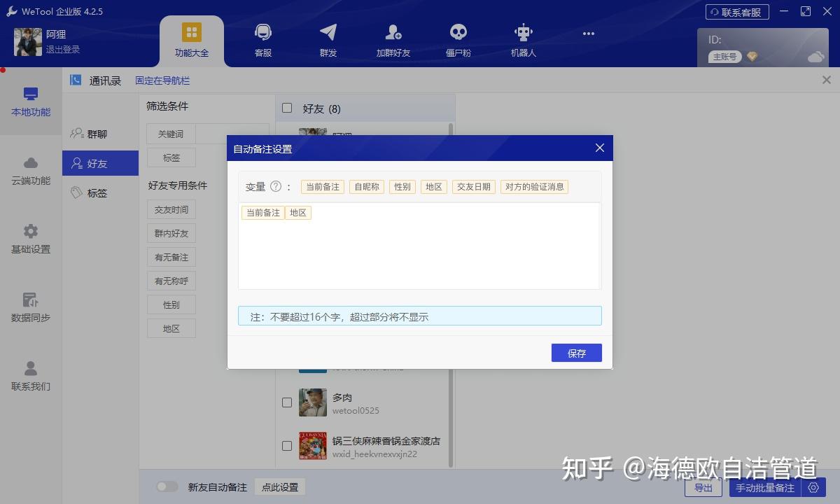Click the gear icon beside 手动批量备注
Viewport: 840px width, 504px height.
[x=813, y=488]
